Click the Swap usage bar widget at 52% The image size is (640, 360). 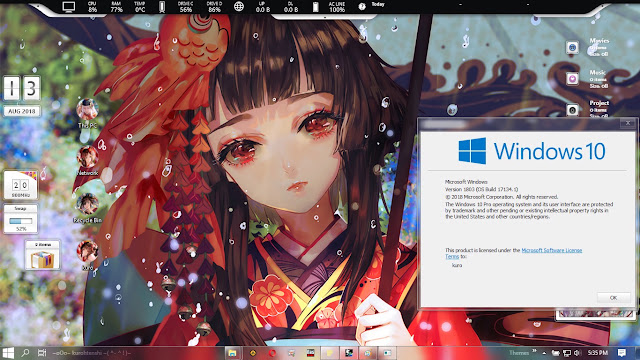21,220
